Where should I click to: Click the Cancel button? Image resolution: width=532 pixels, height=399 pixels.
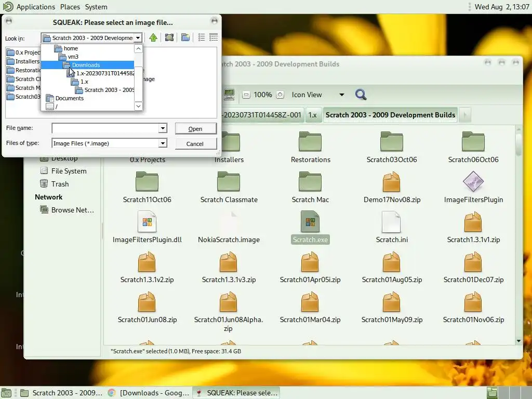[195, 144]
